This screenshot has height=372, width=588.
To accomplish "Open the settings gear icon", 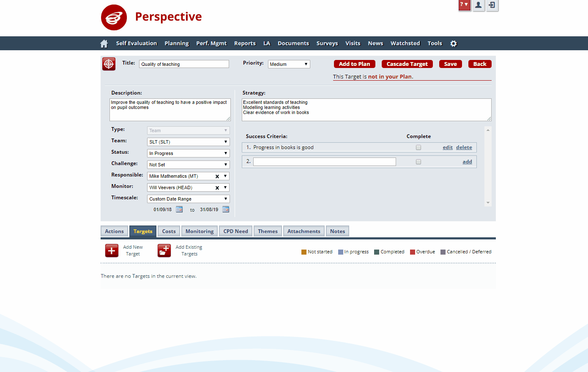I will tap(454, 43).
